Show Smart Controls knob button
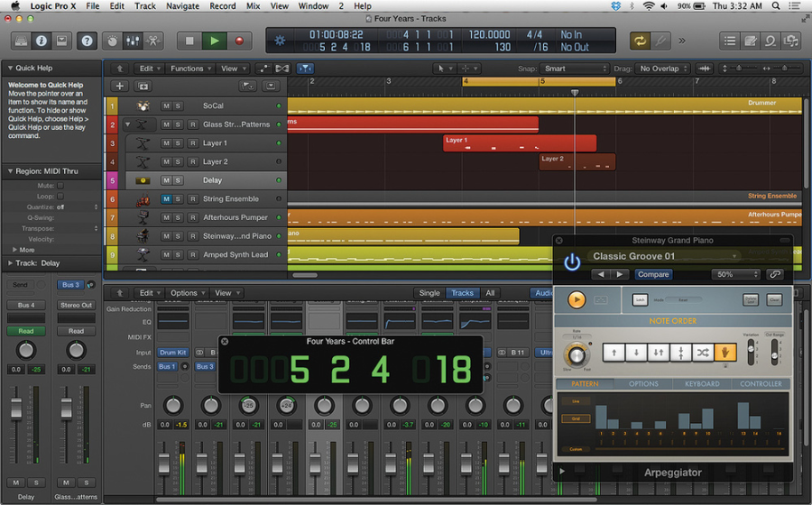The height and width of the screenshot is (505, 812). click(112, 41)
